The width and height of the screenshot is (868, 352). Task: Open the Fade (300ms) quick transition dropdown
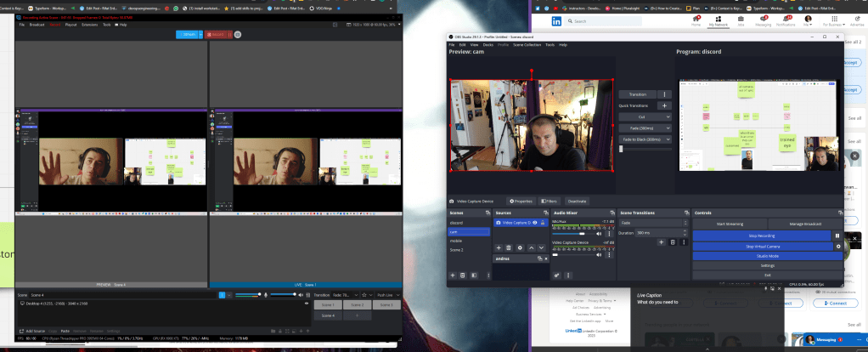pos(645,128)
